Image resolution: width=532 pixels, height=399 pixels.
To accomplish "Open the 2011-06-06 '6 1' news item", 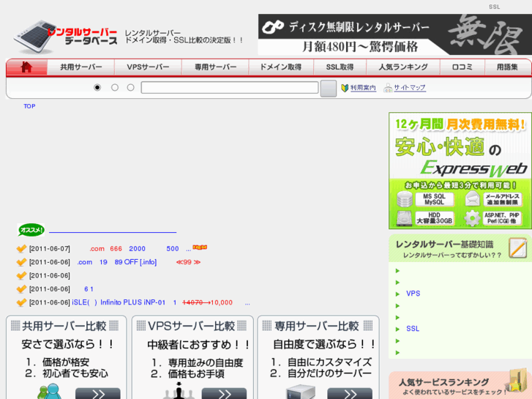I will [89, 289].
